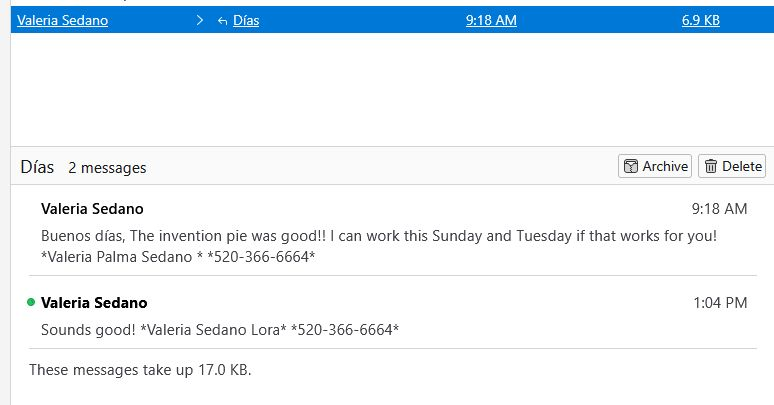Open the Días subject link in the thread row
The width and height of the screenshot is (774, 405).
click(246, 20)
